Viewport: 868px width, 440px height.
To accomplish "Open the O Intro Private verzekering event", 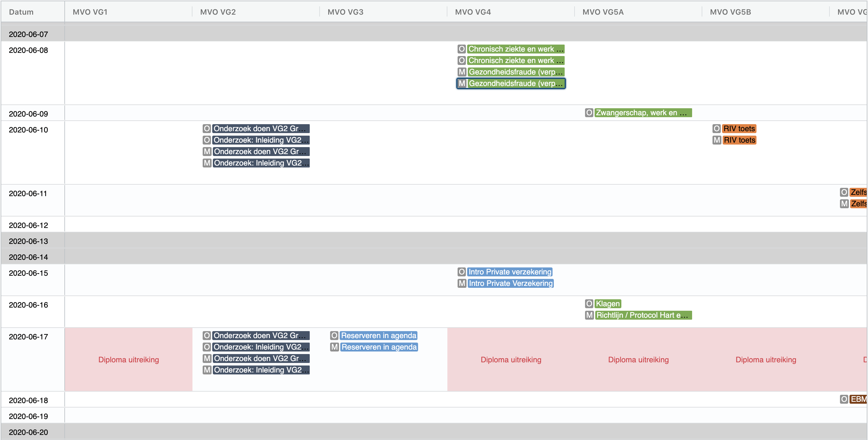I will pyautogui.click(x=505, y=272).
